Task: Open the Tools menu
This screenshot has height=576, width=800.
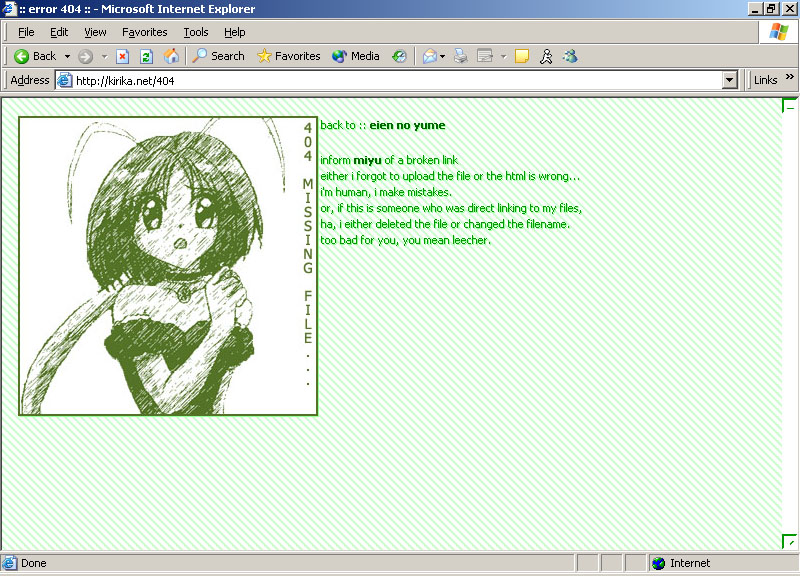Action: point(196,32)
